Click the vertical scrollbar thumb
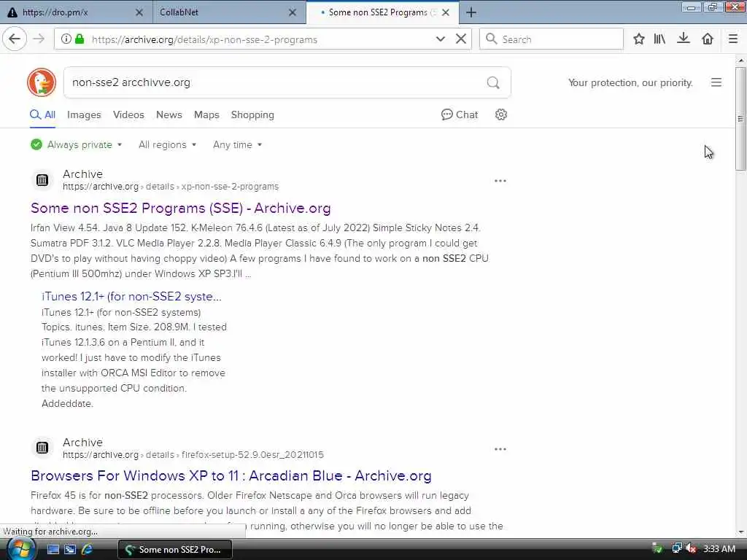 click(740, 119)
